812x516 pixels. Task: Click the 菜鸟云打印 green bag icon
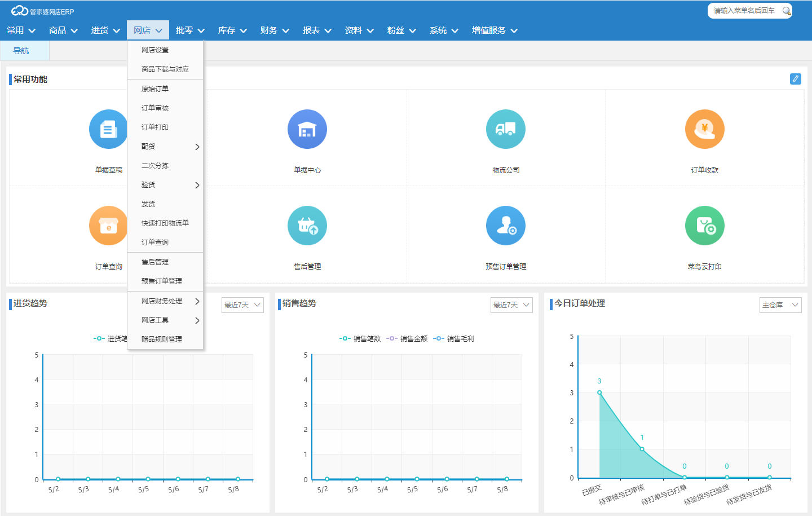(x=705, y=226)
